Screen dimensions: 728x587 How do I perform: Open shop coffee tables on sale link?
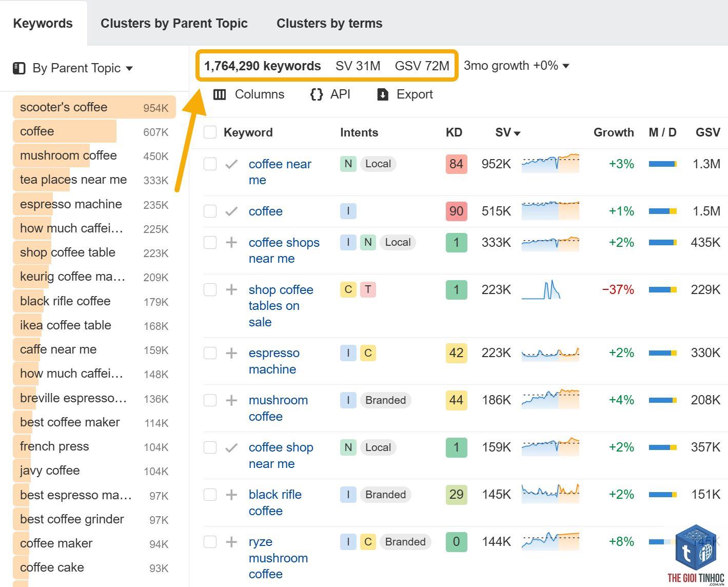click(281, 306)
